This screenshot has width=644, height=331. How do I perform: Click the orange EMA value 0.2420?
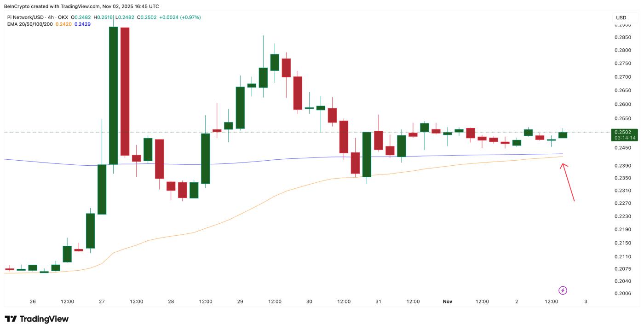63,24
